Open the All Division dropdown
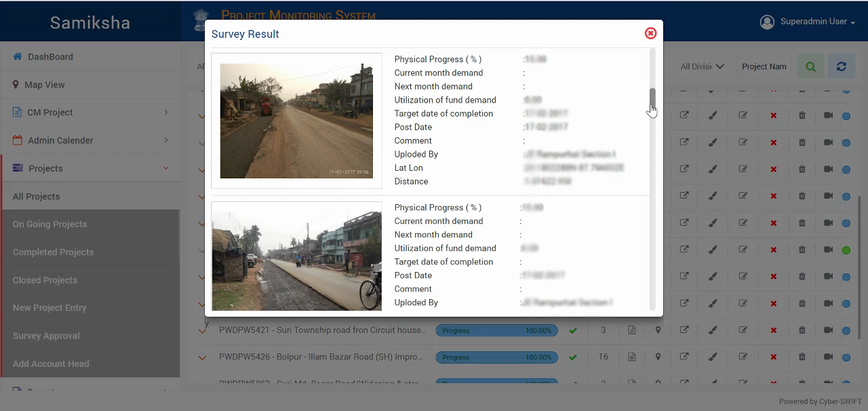Image resolution: width=868 pixels, height=411 pixels. [x=702, y=66]
